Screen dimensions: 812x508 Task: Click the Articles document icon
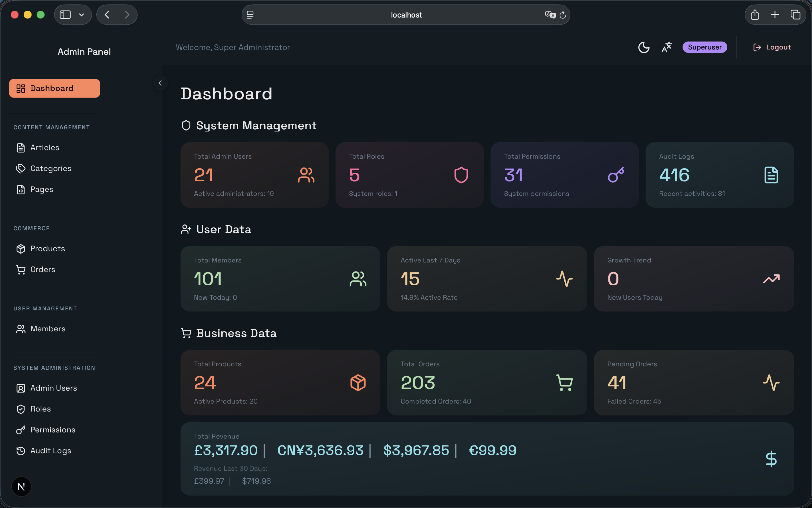21,148
